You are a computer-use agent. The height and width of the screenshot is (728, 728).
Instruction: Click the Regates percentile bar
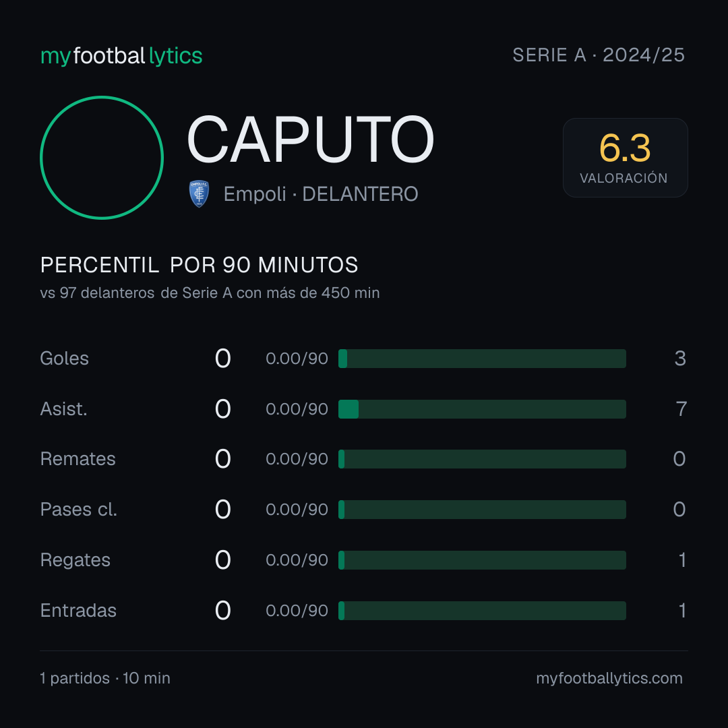click(x=482, y=560)
